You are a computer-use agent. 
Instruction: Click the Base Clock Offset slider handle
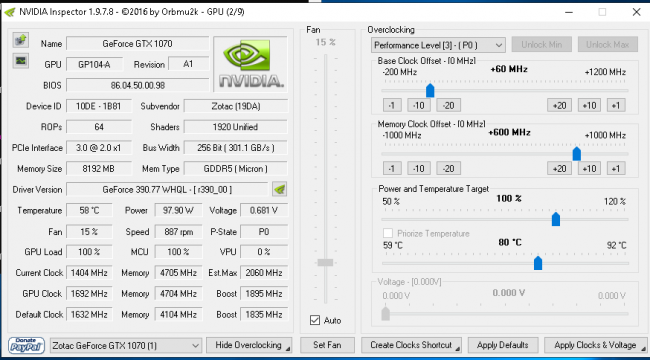[430, 90]
